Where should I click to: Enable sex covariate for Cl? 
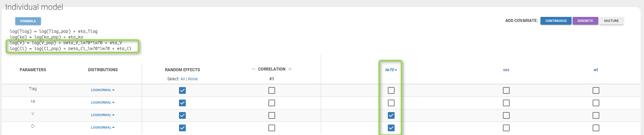click(506, 128)
